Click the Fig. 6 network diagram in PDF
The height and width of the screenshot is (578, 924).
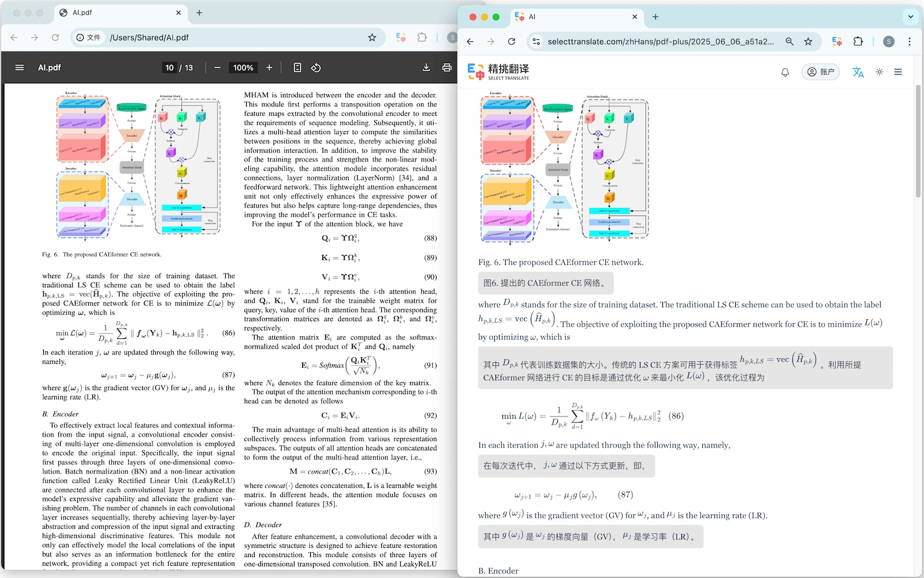[x=139, y=165]
